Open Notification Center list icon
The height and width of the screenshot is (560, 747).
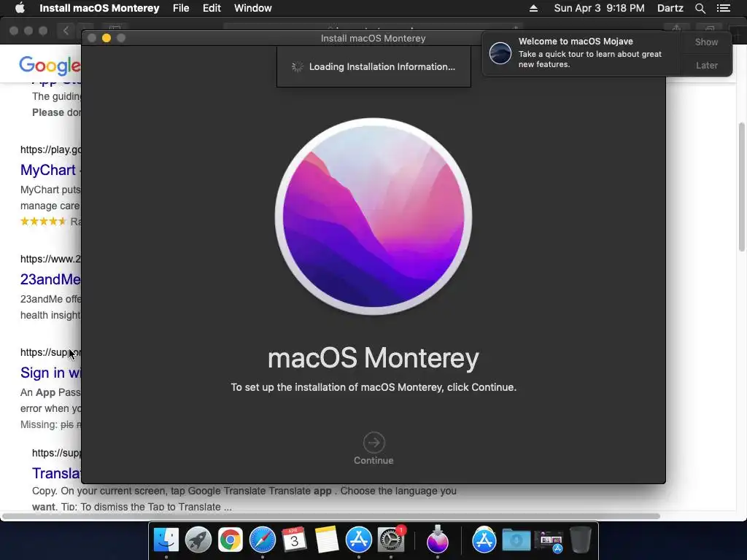click(x=723, y=8)
